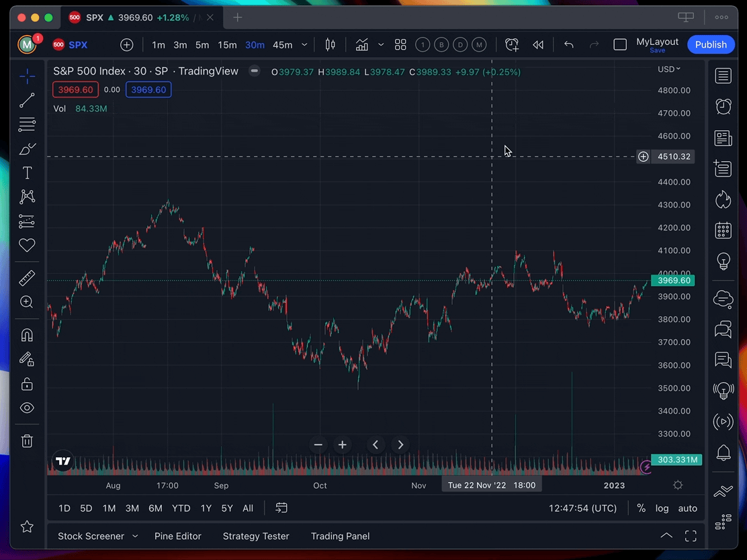
Task: Open the News headlines panel
Action: 723,138
